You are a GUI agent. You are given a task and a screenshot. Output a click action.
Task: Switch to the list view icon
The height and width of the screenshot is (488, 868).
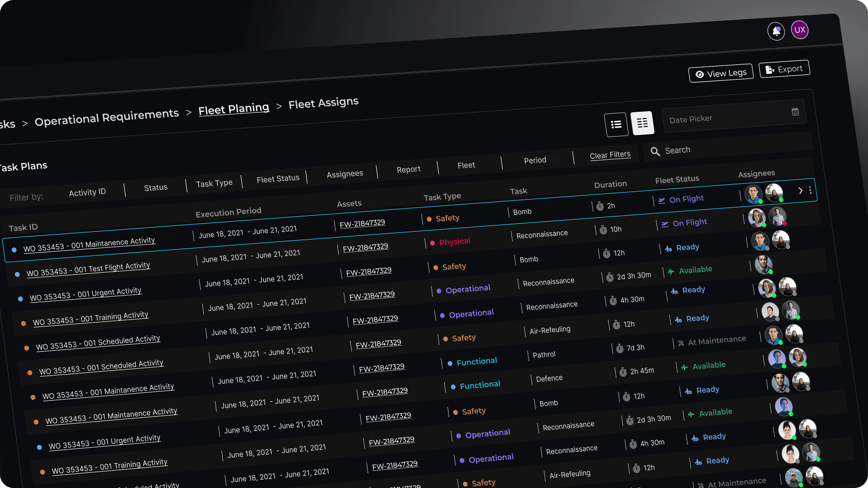[x=616, y=125]
